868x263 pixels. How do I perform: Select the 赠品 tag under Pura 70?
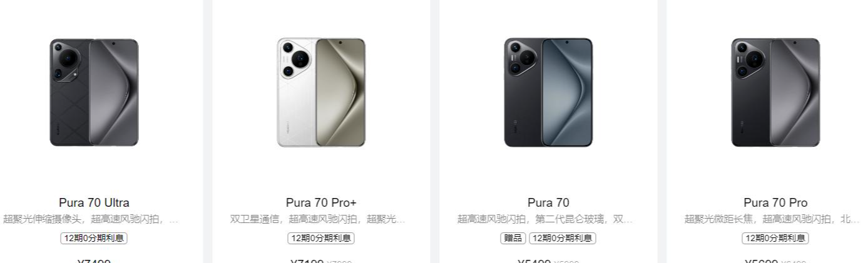(x=513, y=238)
